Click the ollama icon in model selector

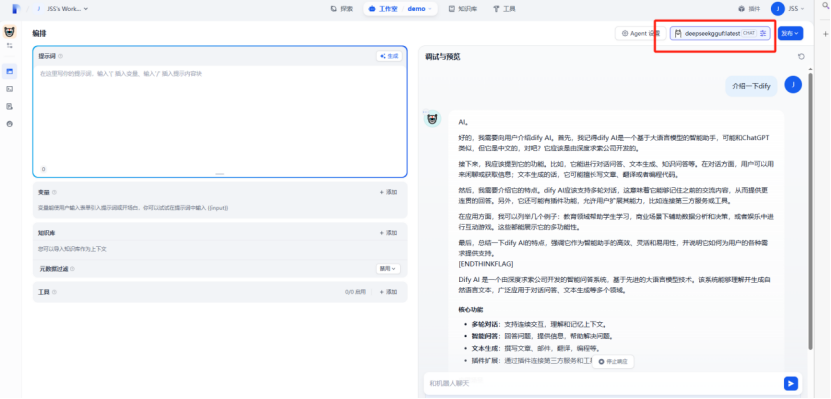click(x=678, y=33)
